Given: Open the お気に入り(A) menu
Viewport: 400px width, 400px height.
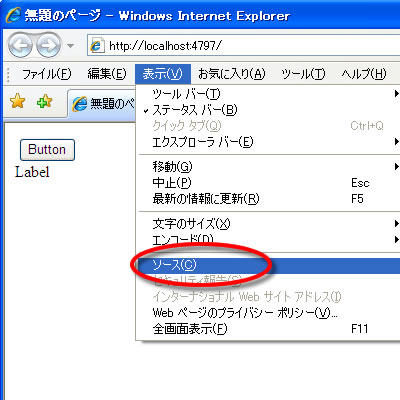Looking at the screenshot, I should (232, 74).
